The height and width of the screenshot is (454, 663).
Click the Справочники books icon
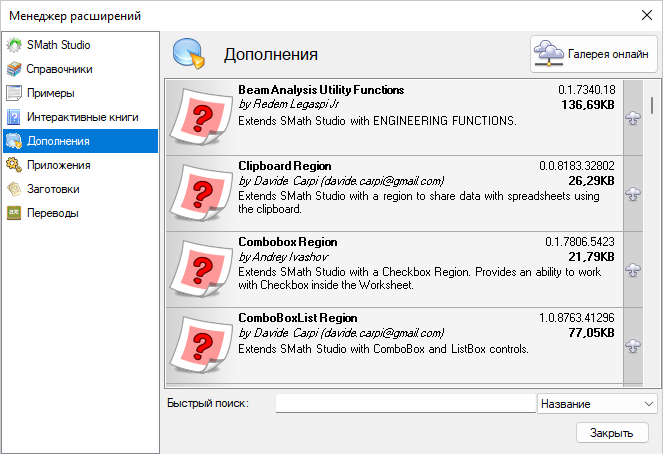pos(14,69)
